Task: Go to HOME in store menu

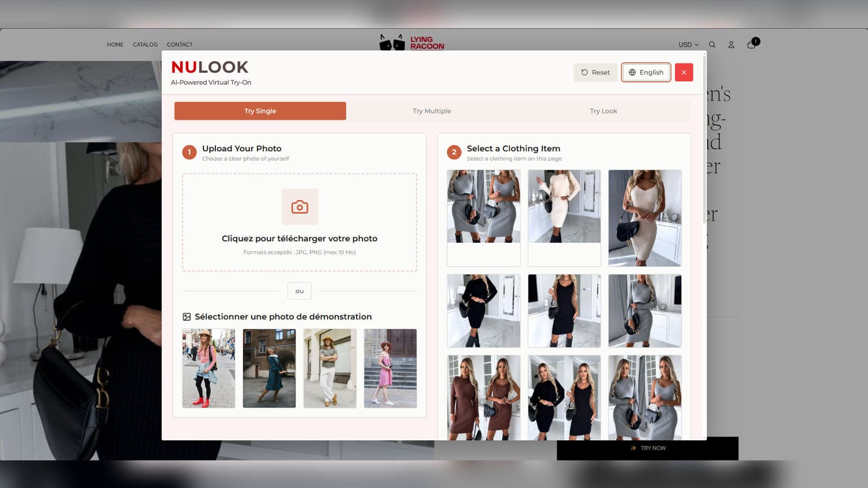Action: (115, 44)
